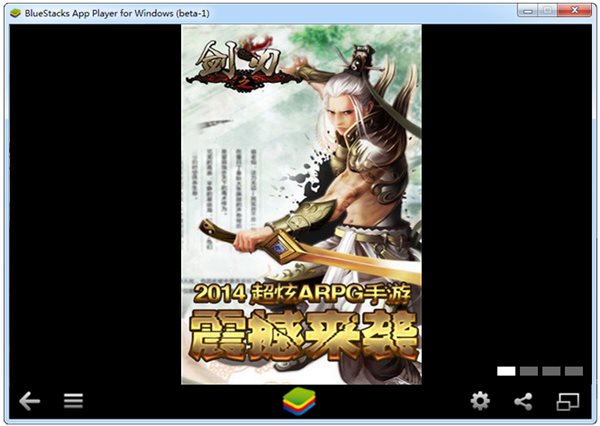Select the first white page indicator

pos(506,371)
